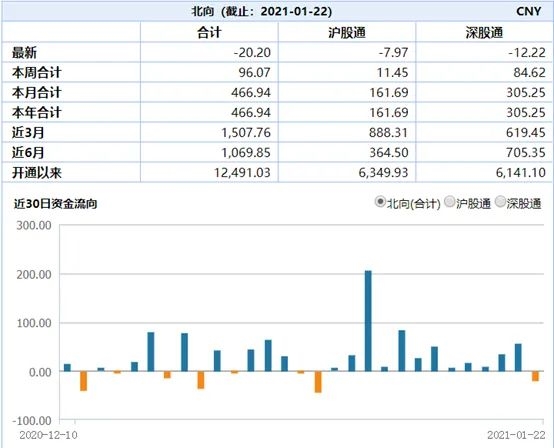Click the -20.20 latest total value
This screenshot has height=448, width=554.
[252, 53]
